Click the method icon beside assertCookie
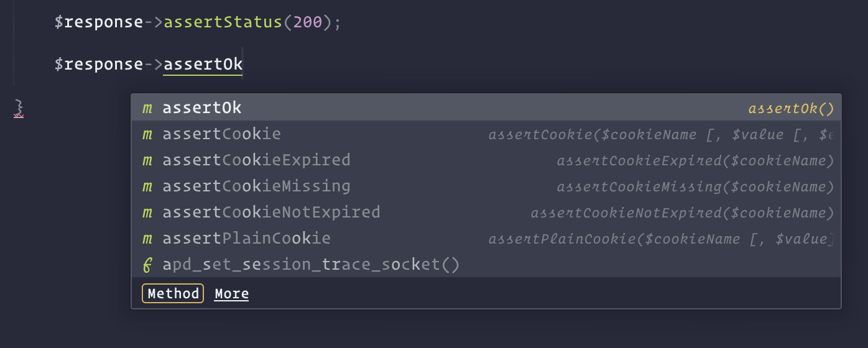The image size is (868, 348). click(147, 135)
